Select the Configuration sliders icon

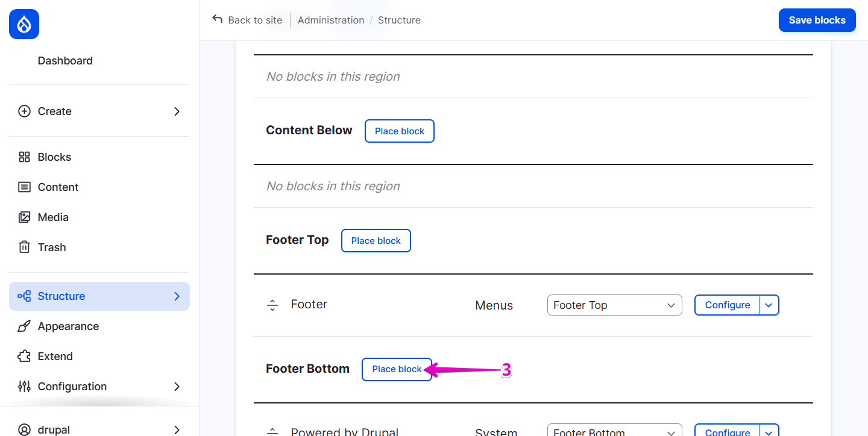24,386
